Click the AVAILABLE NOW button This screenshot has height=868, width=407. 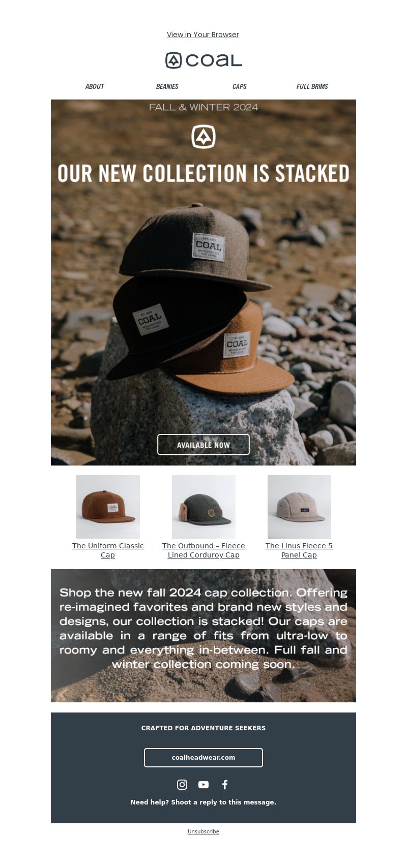(x=203, y=445)
